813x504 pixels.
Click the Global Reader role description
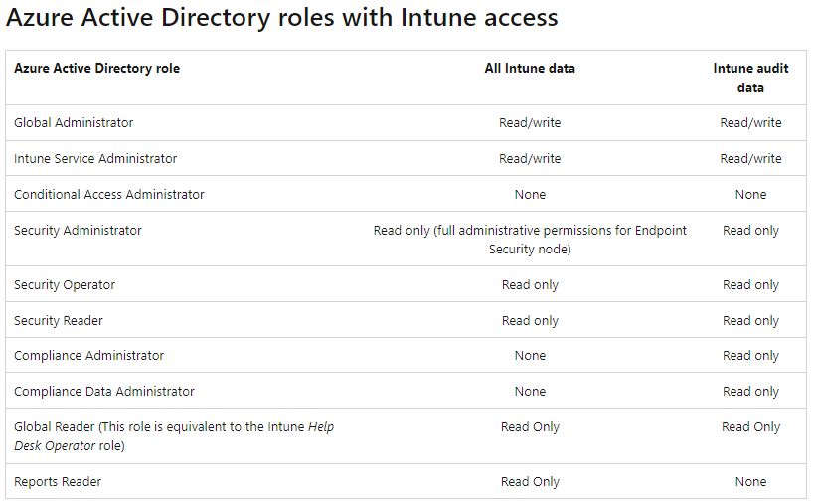point(174,436)
